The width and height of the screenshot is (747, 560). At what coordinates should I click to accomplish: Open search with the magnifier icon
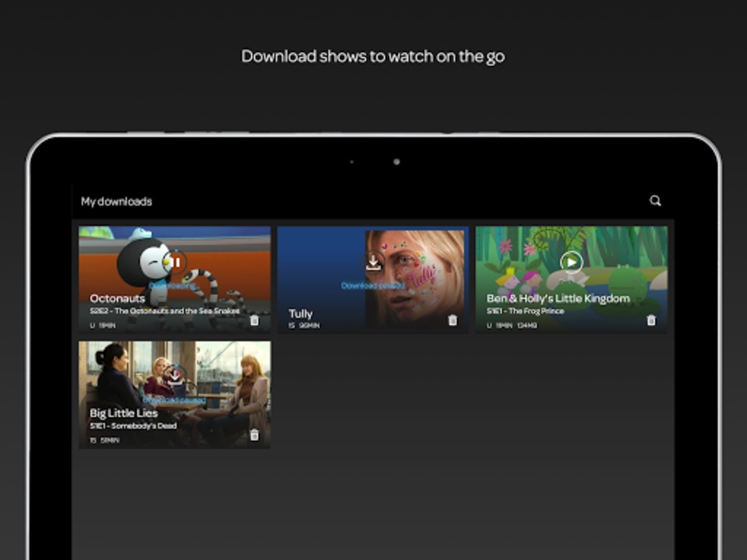point(655,201)
